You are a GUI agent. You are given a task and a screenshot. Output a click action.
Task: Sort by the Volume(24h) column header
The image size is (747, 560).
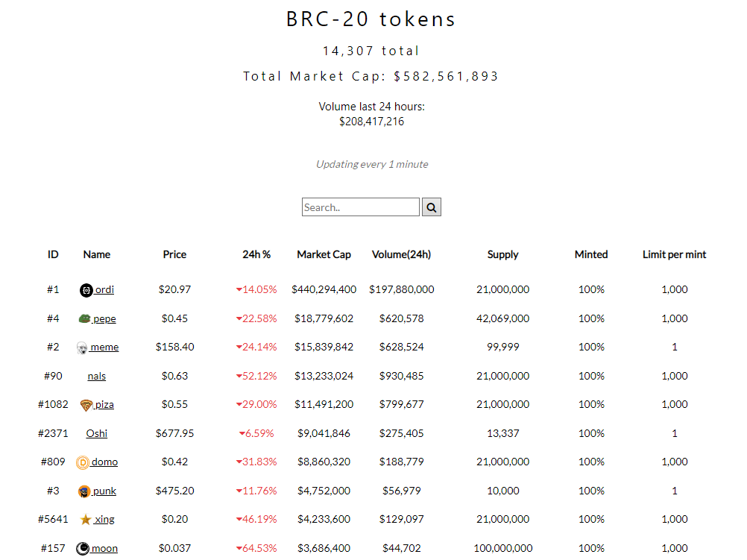(401, 254)
